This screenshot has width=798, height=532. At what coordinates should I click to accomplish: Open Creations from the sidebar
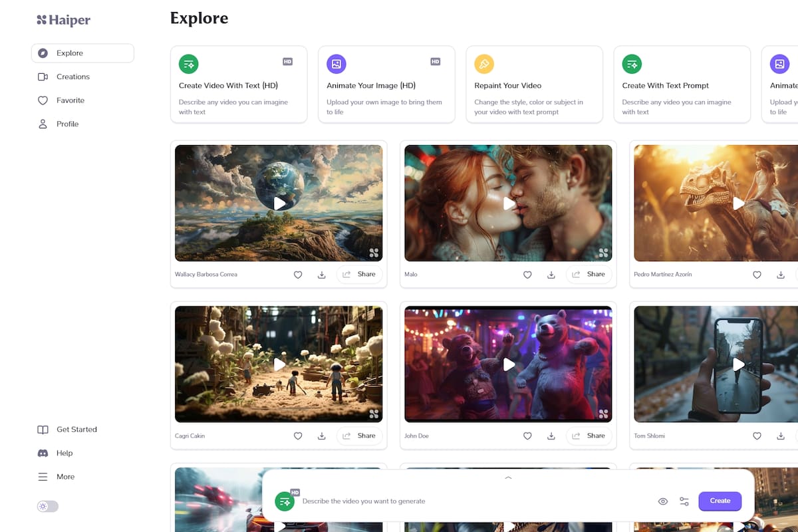72,76
